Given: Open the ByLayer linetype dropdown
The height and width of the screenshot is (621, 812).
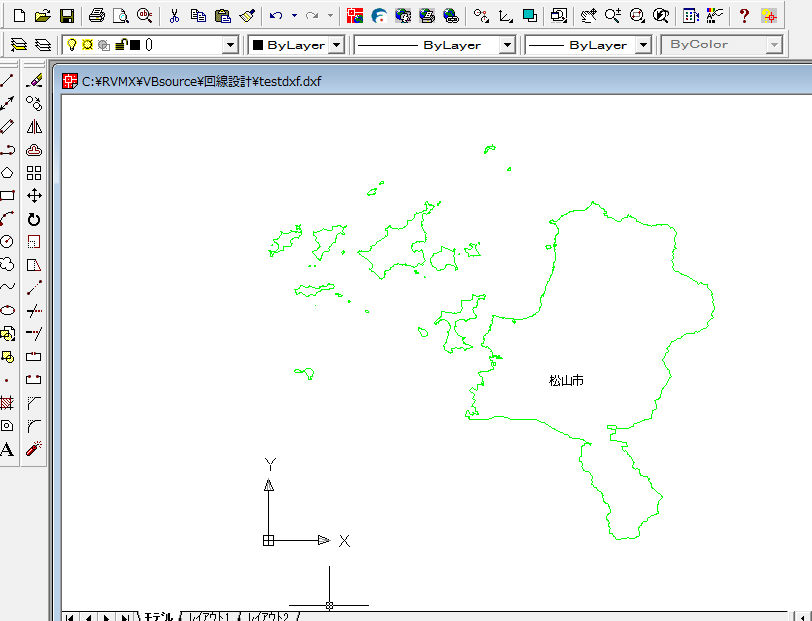Looking at the screenshot, I should 507,45.
